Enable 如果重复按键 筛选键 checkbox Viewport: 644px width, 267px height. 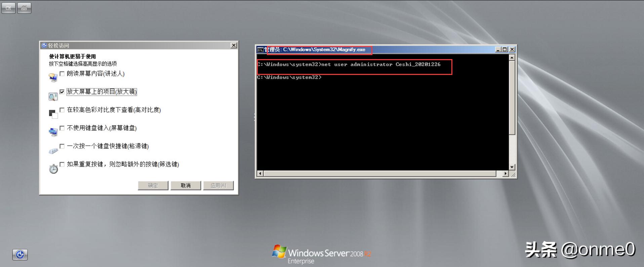62,164
